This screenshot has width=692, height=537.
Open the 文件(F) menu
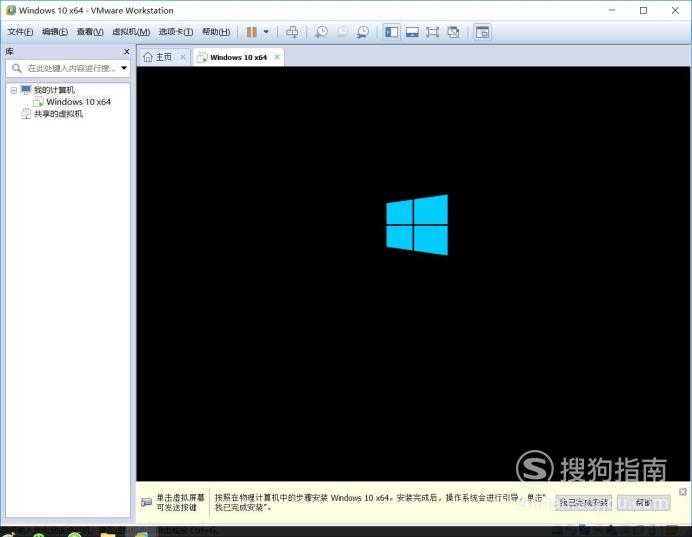coord(20,32)
